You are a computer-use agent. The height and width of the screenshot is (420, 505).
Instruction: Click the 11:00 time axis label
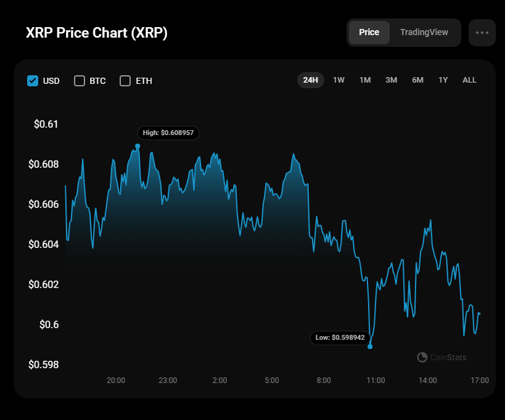[x=376, y=380]
